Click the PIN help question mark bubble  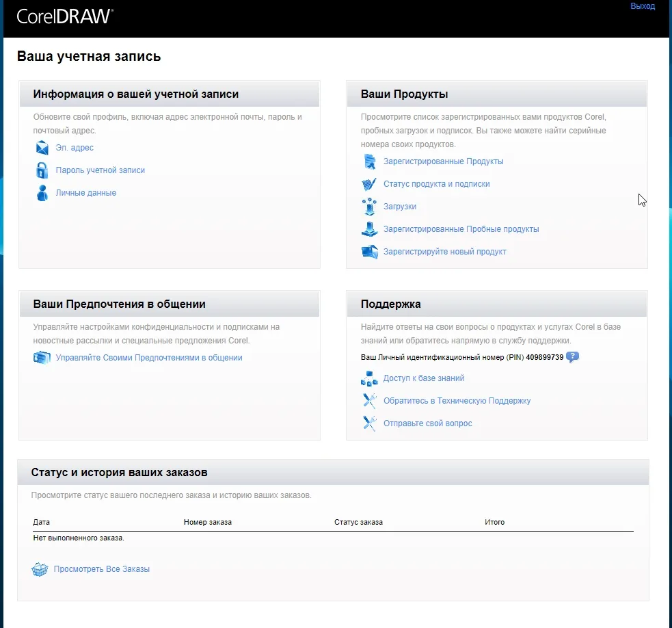pos(572,357)
